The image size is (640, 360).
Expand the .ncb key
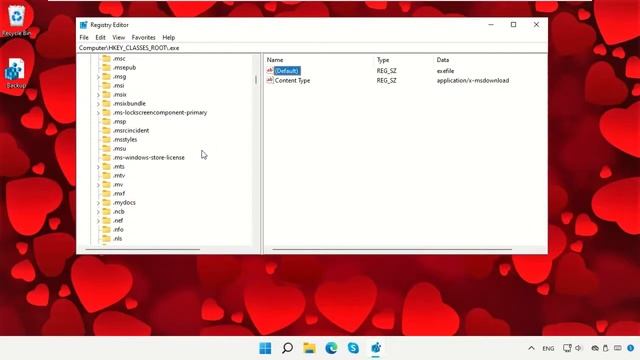(x=98, y=211)
